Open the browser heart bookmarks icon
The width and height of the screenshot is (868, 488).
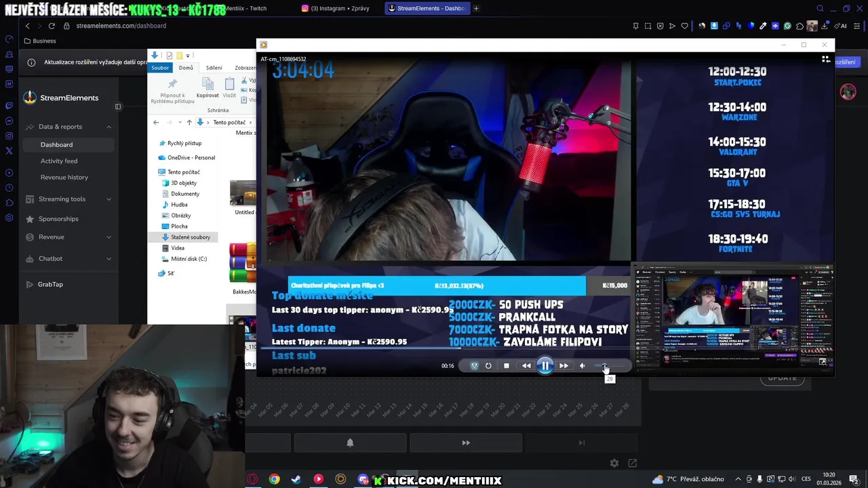684,26
